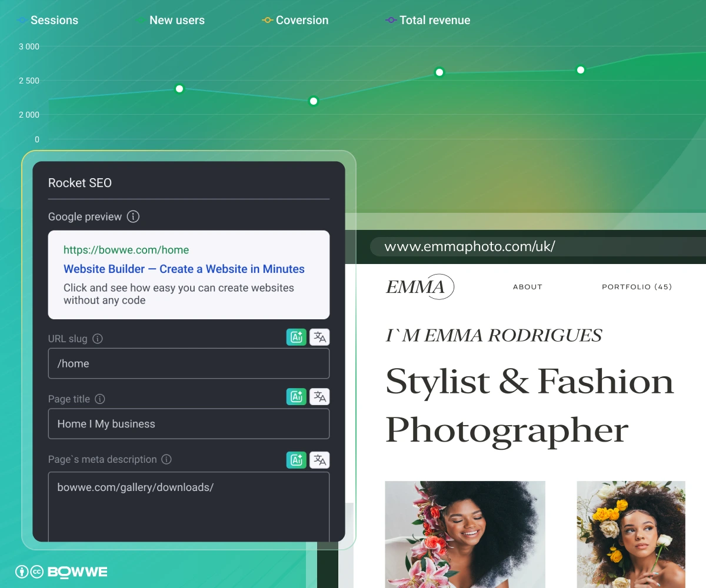The height and width of the screenshot is (588, 706).
Task: Click the Page title info icon
Action: tap(100, 399)
